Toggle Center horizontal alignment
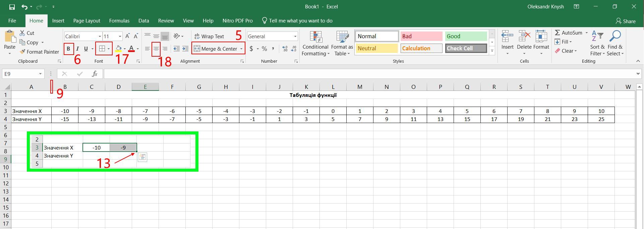 [156, 49]
